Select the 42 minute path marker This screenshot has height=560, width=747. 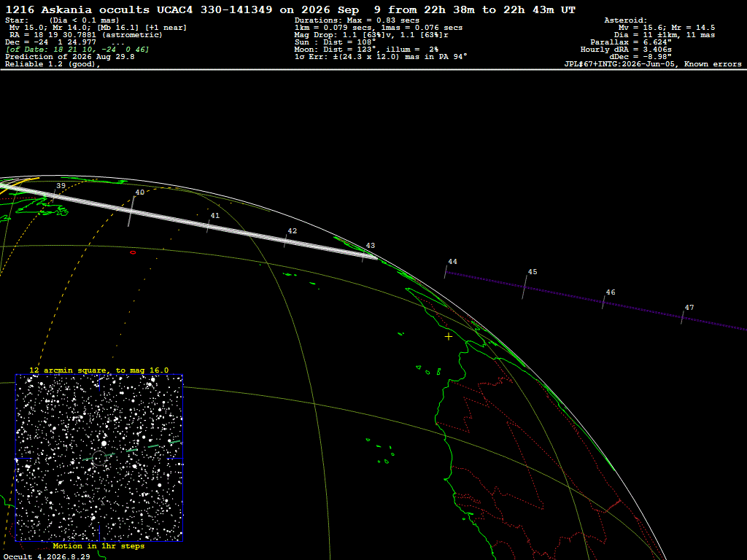[285, 241]
